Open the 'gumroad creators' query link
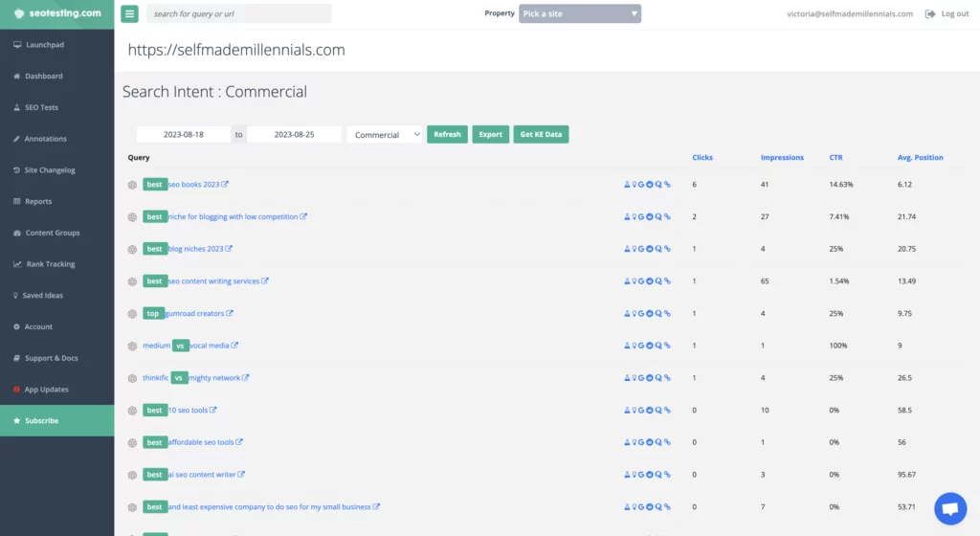Viewport: 980px width, 536px height. 194,314
